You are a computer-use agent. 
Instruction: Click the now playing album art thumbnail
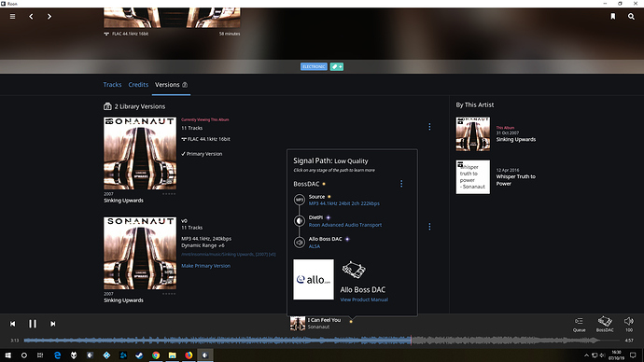pos(298,324)
